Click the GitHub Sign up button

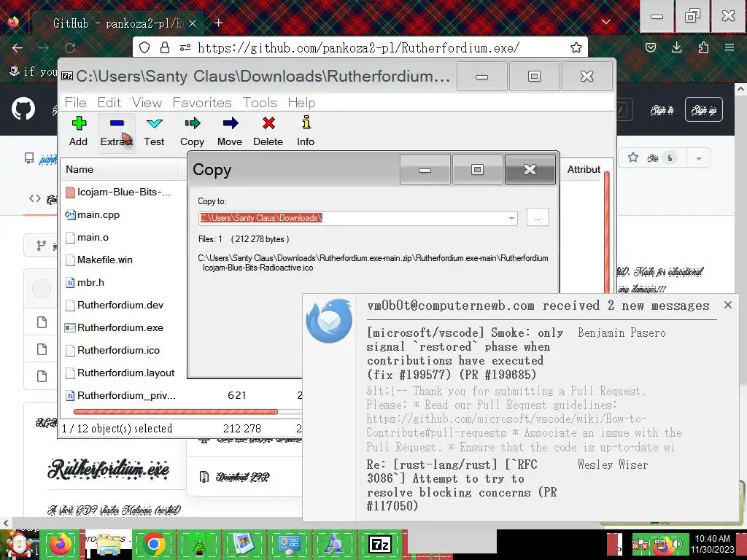(704, 110)
